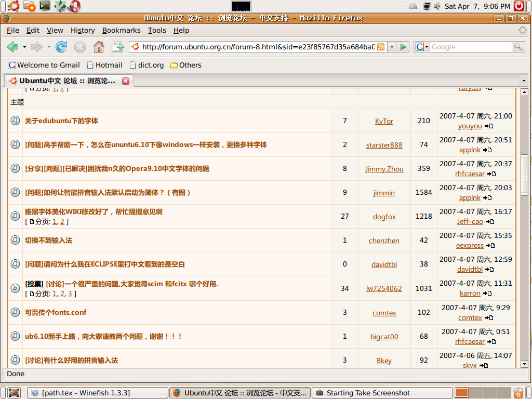This screenshot has height=399, width=532.
Task: Open the Bookmarks menu
Action: pos(122,31)
